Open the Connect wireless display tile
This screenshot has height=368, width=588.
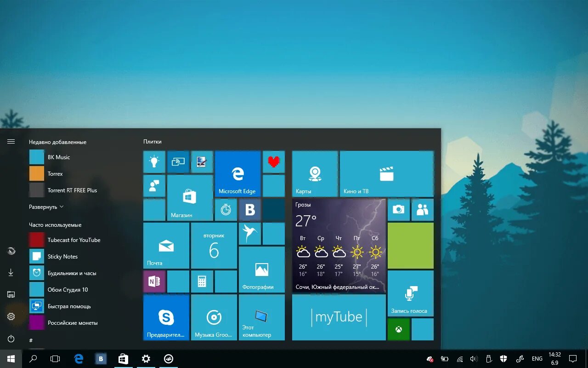pos(178,162)
